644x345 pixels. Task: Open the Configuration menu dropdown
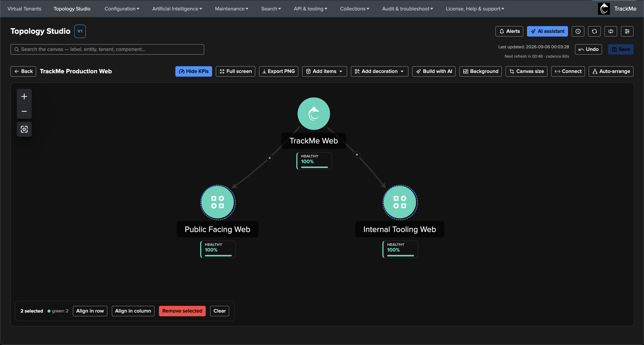tap(122, 9)
